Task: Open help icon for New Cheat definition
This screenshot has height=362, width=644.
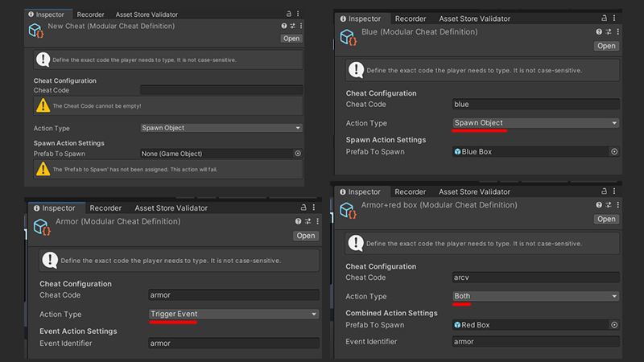Action: click(284, 26)
